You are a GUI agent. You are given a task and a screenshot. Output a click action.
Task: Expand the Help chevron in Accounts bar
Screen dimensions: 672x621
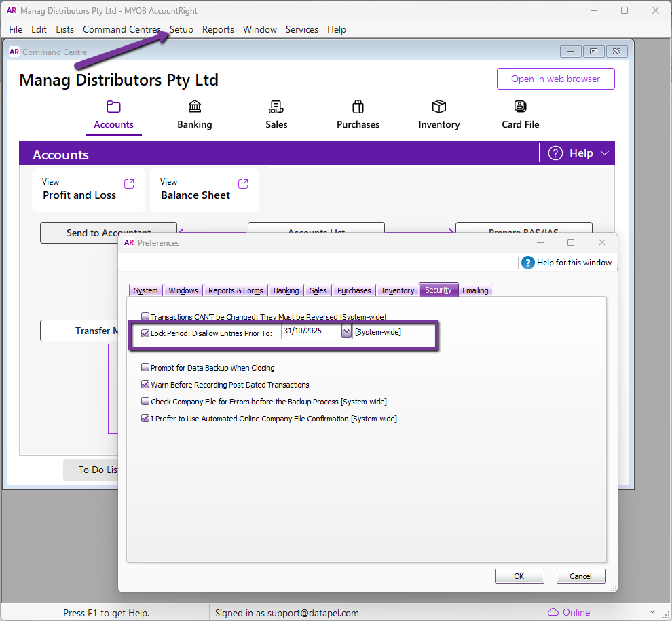(605, 153)
